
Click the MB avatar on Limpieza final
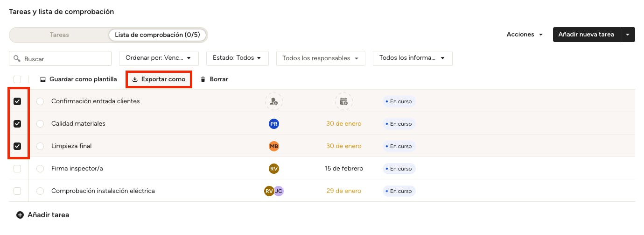[274, 146]
